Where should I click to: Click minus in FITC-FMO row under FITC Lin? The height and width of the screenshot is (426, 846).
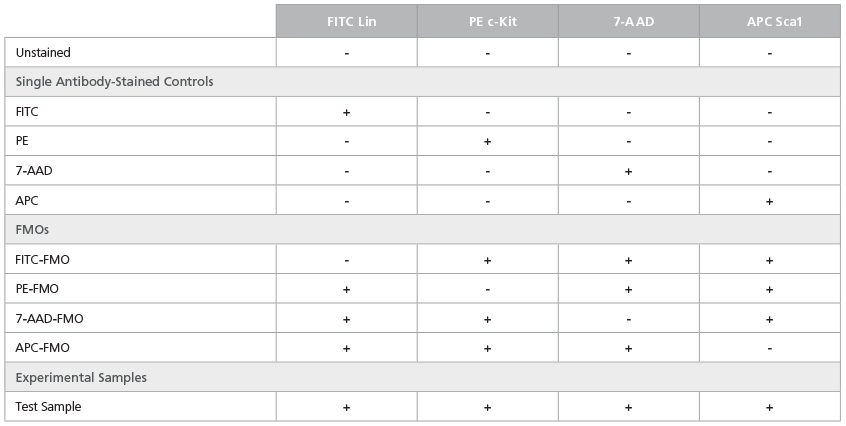click(346, 260)
